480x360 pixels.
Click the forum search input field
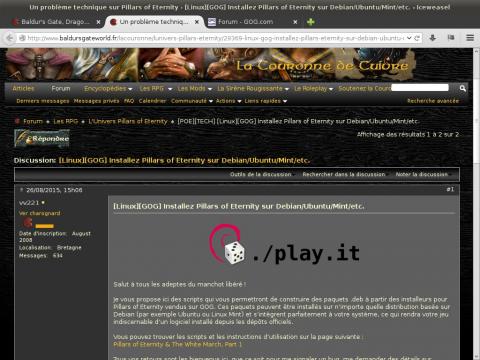coord(420,88)
